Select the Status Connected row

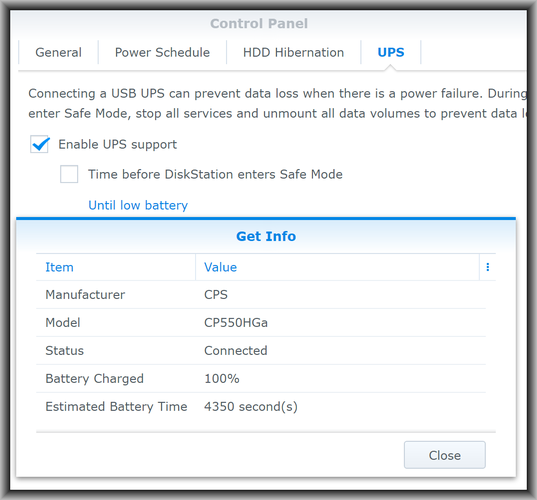(261, 351)
